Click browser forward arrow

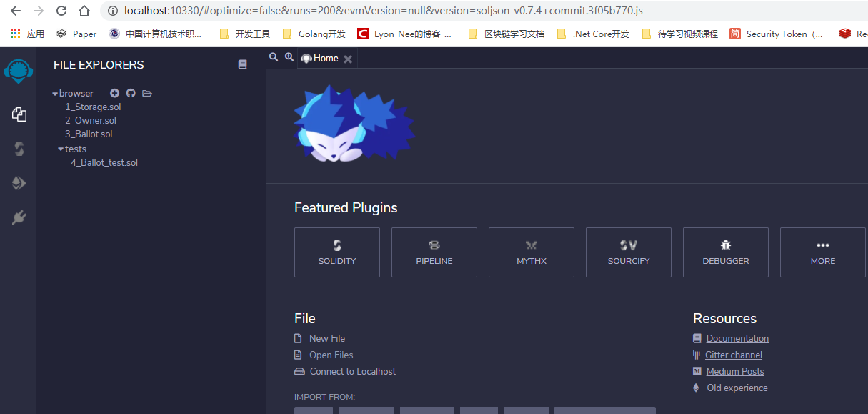click(x=39, y=11)
